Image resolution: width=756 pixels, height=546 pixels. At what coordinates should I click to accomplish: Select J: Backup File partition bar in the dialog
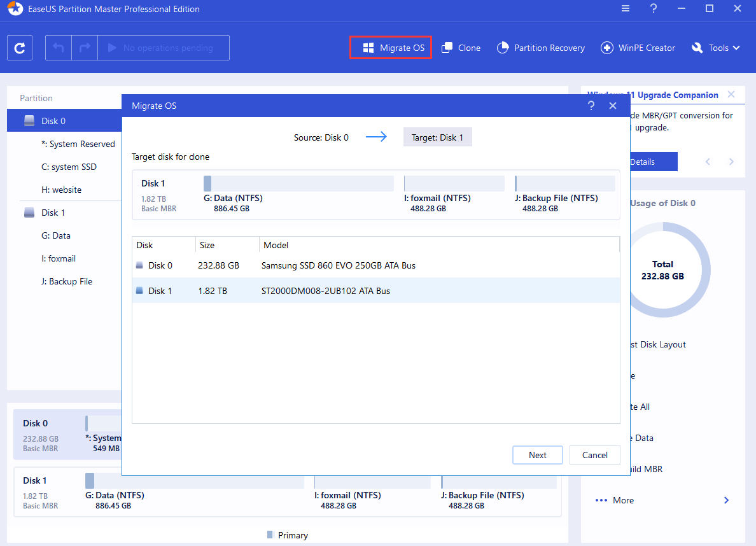click(x=564, y=183)
